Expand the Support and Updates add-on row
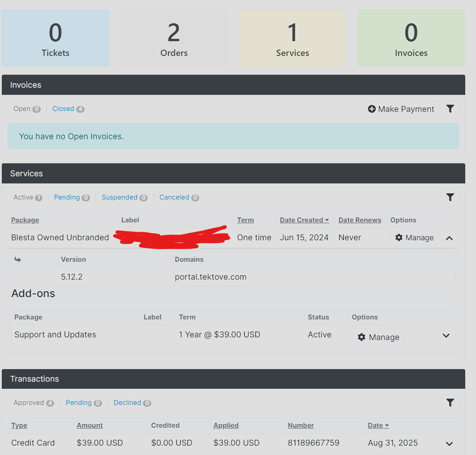Image resolution: width=476 pixels, height=455 pixels. pos(446,336)
